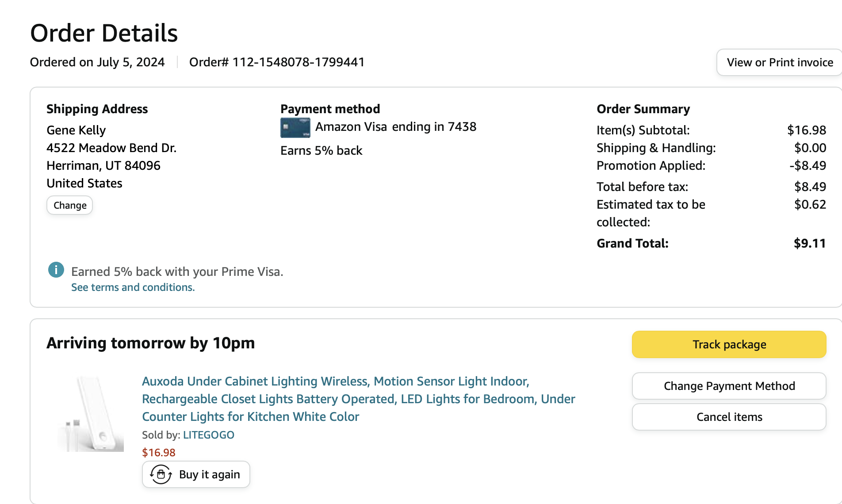This screenshot has width=842, height=504.
Task: Click the Order Details heading
Action: pyautogui.click(x=104, y=33)
